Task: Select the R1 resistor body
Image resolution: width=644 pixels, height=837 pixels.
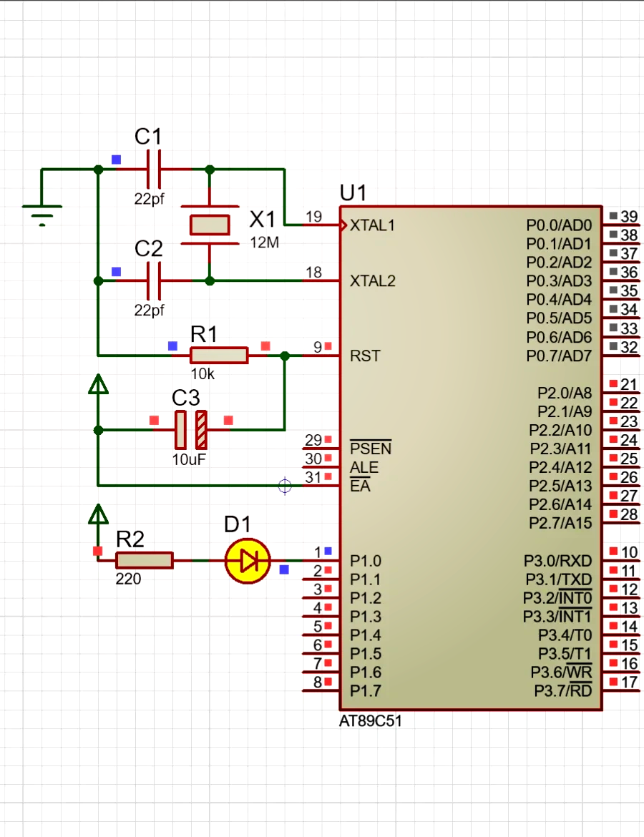Action: click(x=219, y=356)
